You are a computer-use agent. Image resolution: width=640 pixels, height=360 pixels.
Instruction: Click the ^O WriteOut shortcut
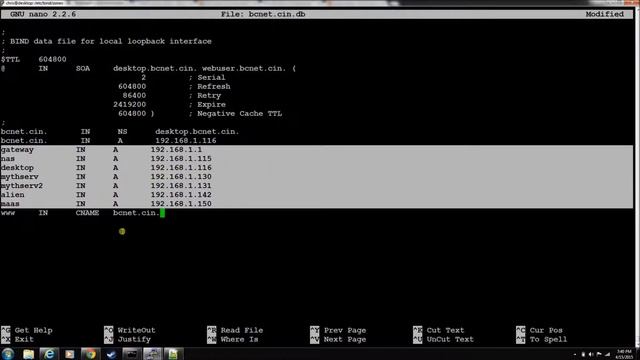[130, 330]
